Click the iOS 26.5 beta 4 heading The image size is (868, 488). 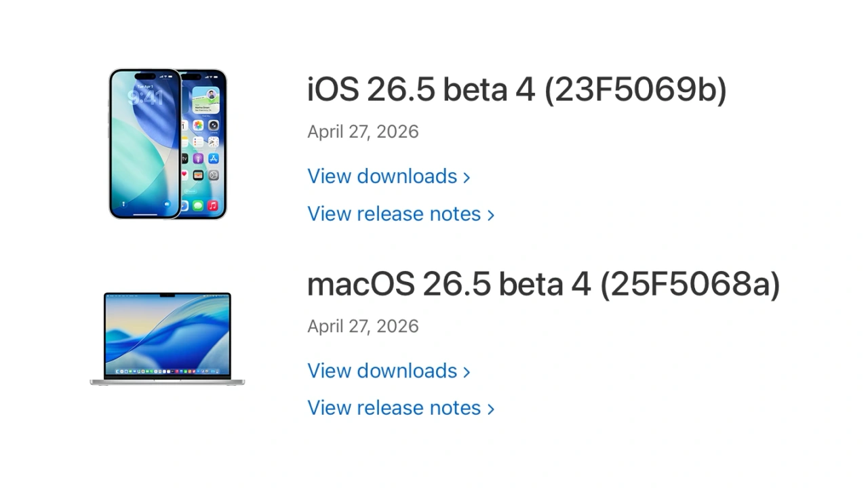pos(516,90)
